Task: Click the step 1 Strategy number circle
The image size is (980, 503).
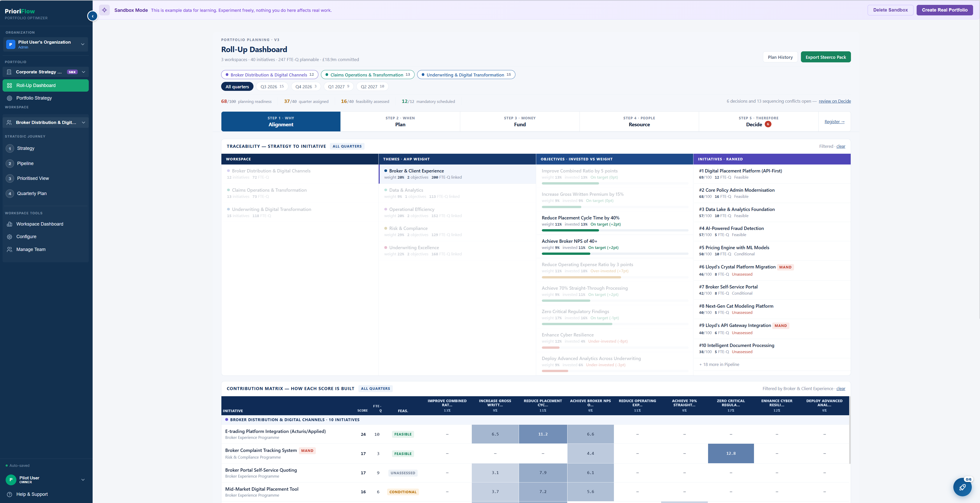Action: [10, 148]
